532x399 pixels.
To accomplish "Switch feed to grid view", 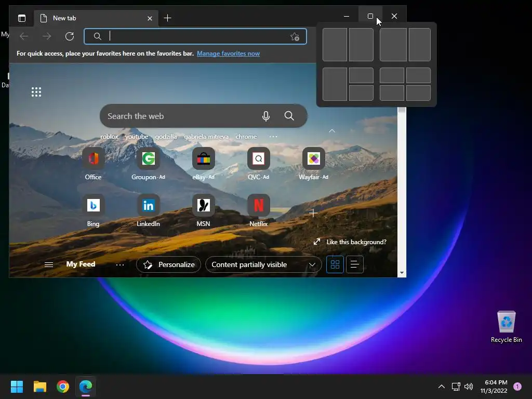I will tap(335, 264).
